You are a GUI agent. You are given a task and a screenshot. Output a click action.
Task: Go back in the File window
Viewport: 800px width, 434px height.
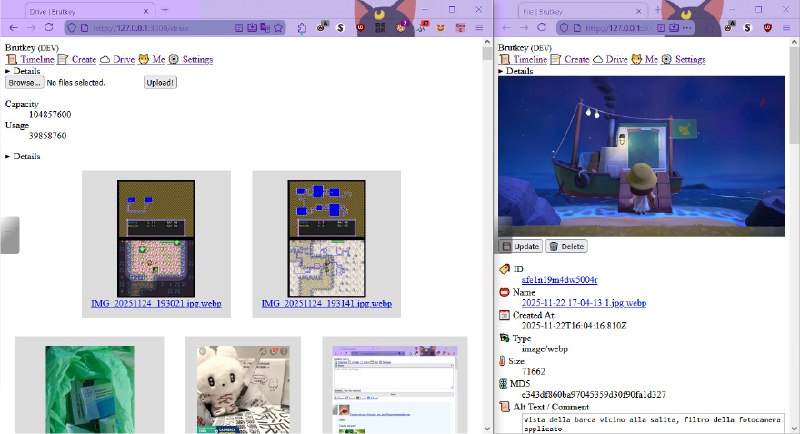(506, 28)
